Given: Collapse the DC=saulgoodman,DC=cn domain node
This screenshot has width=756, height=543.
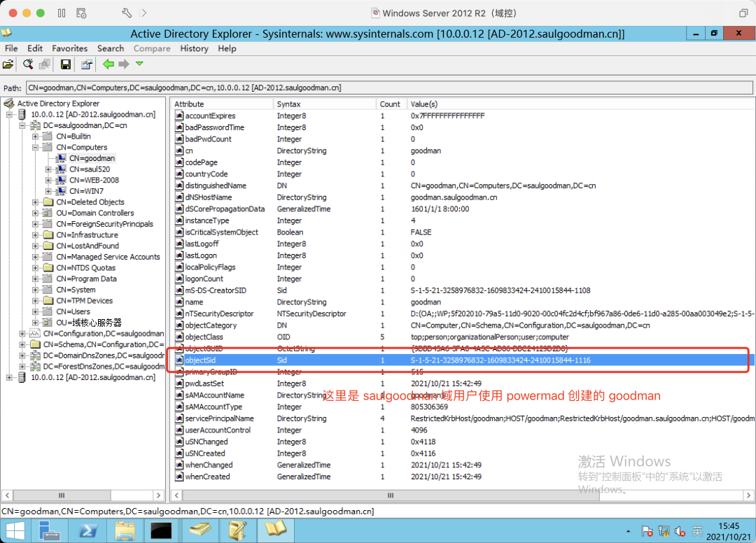Looking at the screenshot, I should click(22, 125).
